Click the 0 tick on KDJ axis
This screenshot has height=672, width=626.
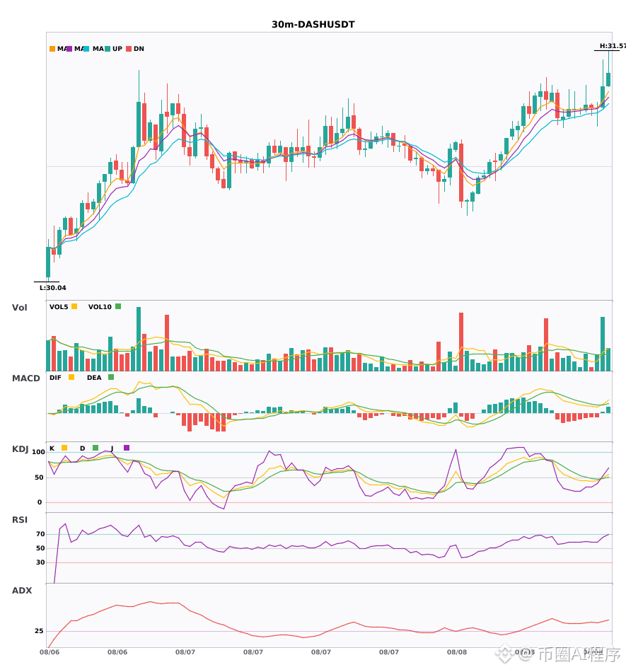(x=40, y=502)
